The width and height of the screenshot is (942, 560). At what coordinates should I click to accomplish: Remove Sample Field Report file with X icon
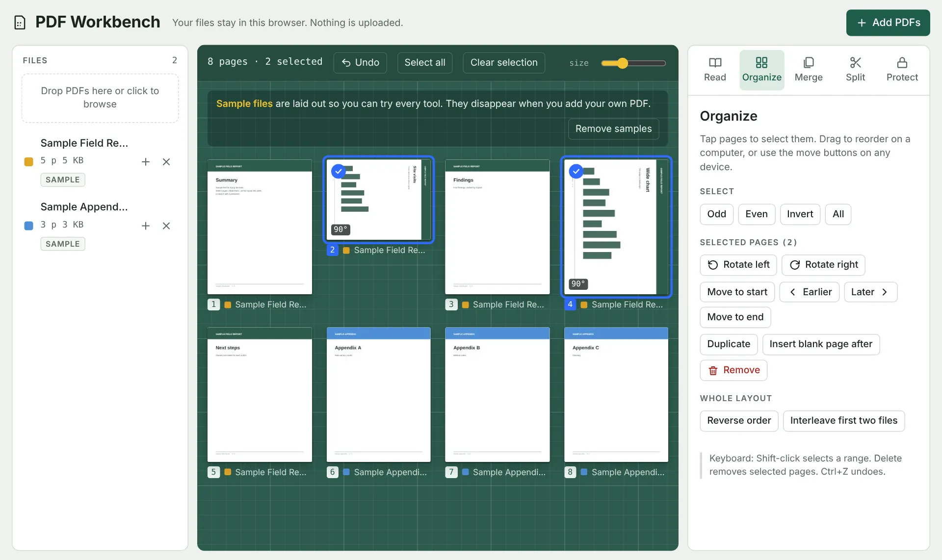tap(166, 162)
